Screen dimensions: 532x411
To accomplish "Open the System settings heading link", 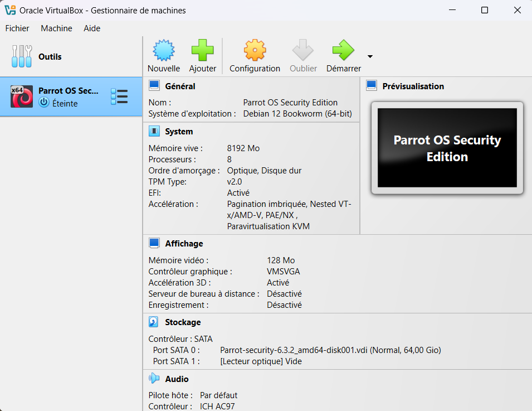I will (x=179, y=132).
